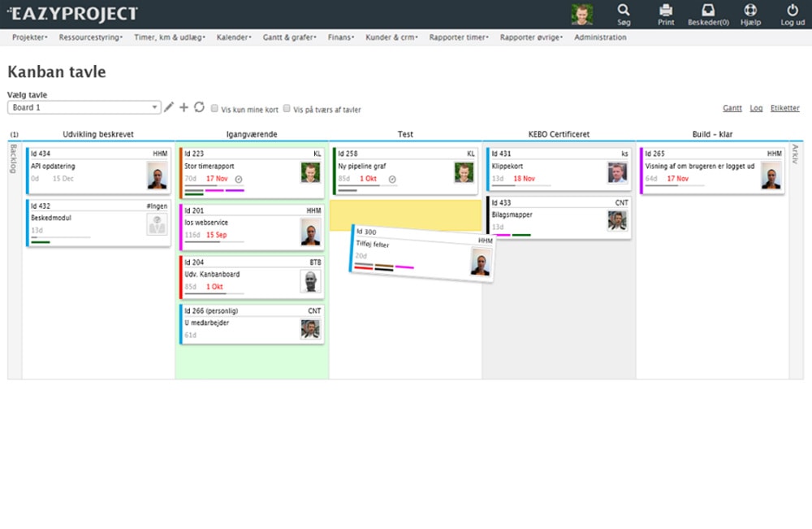812x529 pixels.
Task: Click the Søg magnifier icon
Action: [x=624, y=11]
